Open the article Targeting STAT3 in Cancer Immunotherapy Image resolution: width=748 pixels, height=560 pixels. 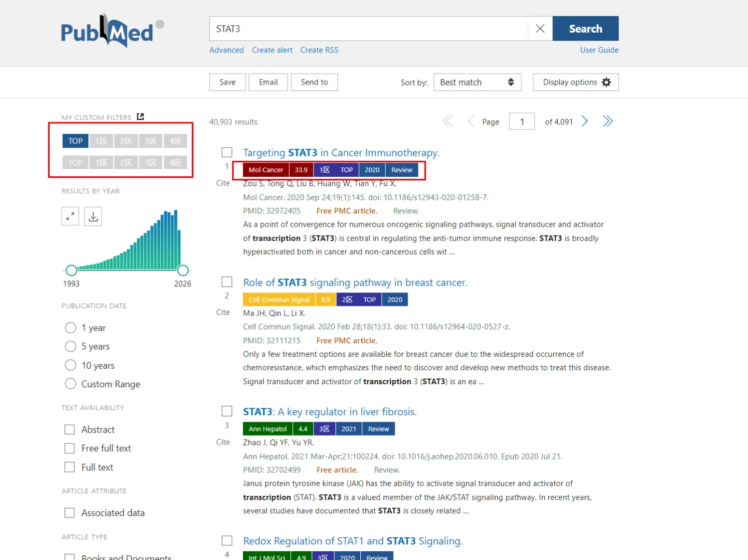(341, 152)
